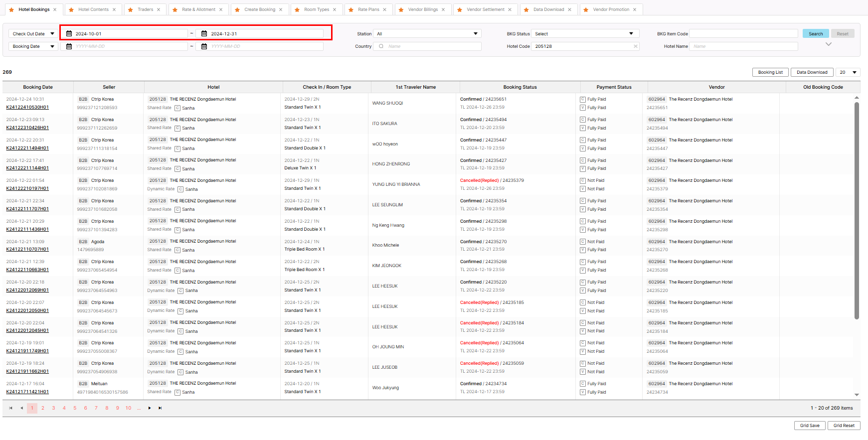The height and width of the screenshot is (440, 868).
Task: Close the Hotel Contents tab
Action: [114, 9]
